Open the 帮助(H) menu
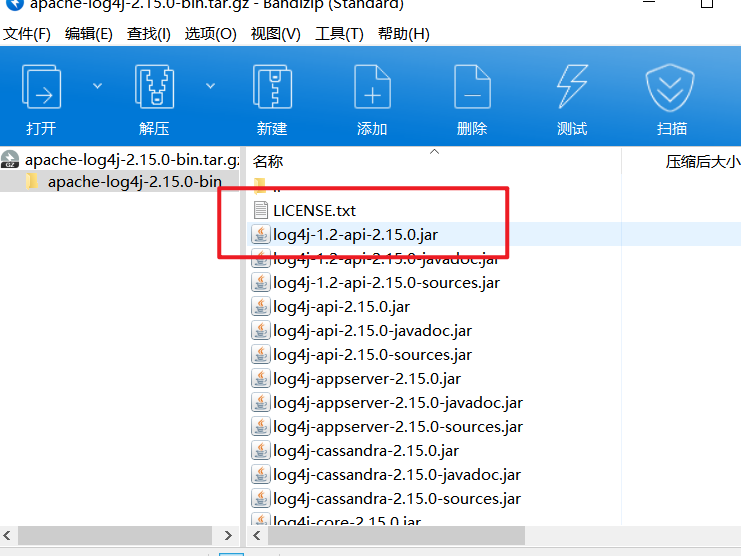The width and height of the screenshot is (741, 556). [x=404, y=34]
